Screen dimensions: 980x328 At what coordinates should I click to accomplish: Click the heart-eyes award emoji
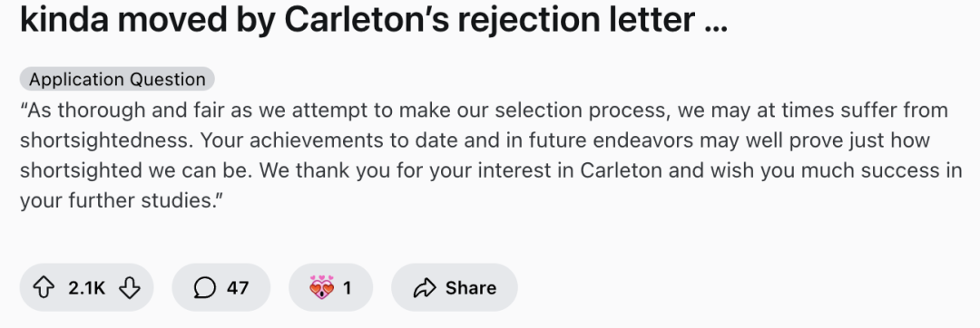click(x=322, y=287)
